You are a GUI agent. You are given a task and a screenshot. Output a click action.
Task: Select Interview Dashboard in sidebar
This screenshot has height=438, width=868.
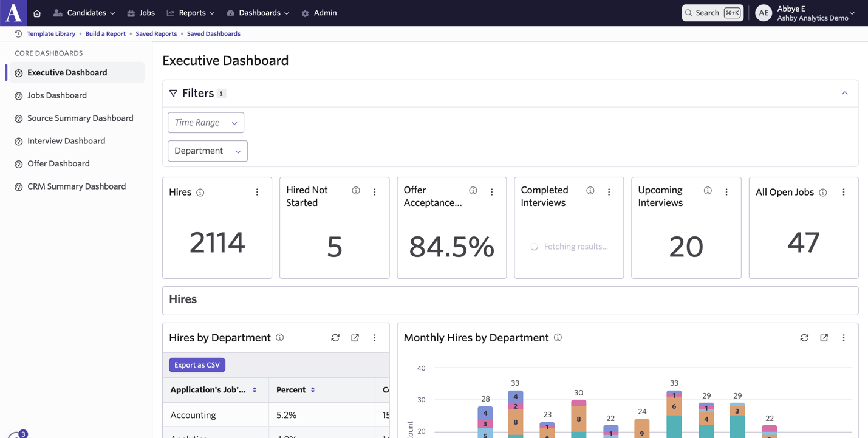tap(77, 141)
